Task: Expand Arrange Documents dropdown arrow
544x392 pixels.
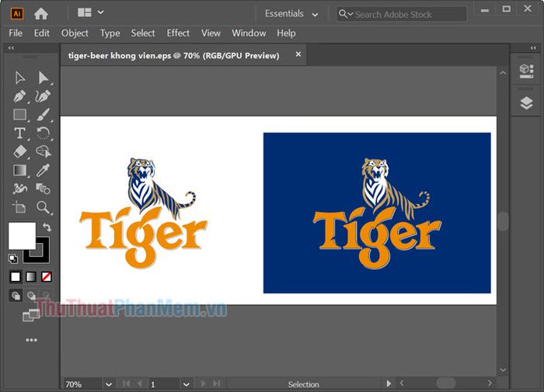Action: (x=100, y=12)
